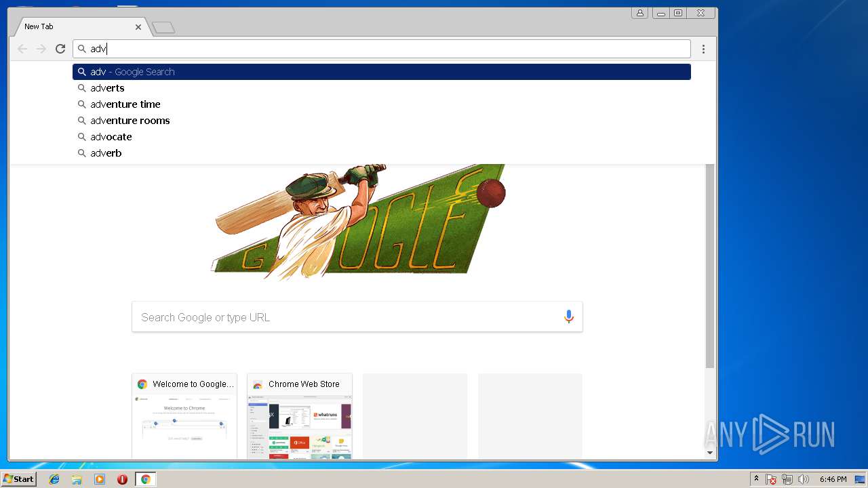Open the Windows Start menu
Image resolution: width=868 pixels, height=488 pixels.
18,479
